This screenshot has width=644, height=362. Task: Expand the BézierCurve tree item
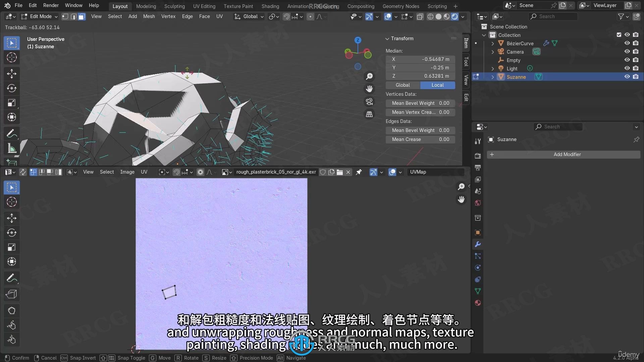492,44
